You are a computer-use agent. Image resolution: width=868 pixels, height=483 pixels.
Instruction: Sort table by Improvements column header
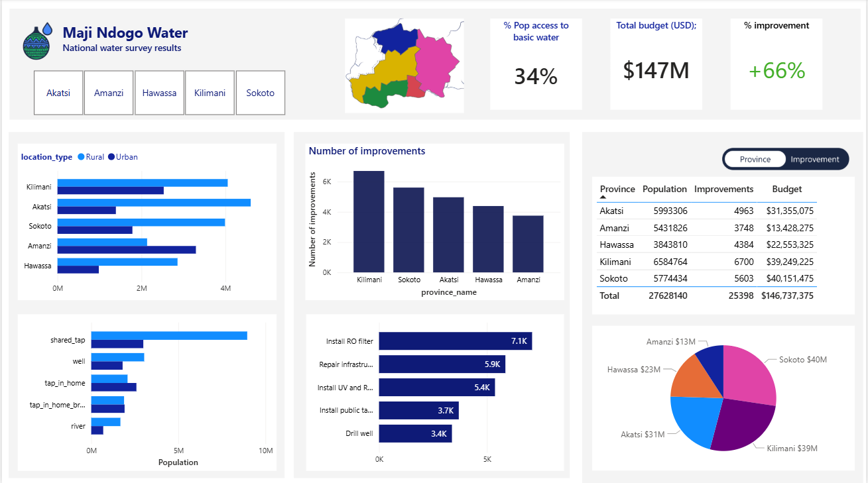click(x=723, y=189)
